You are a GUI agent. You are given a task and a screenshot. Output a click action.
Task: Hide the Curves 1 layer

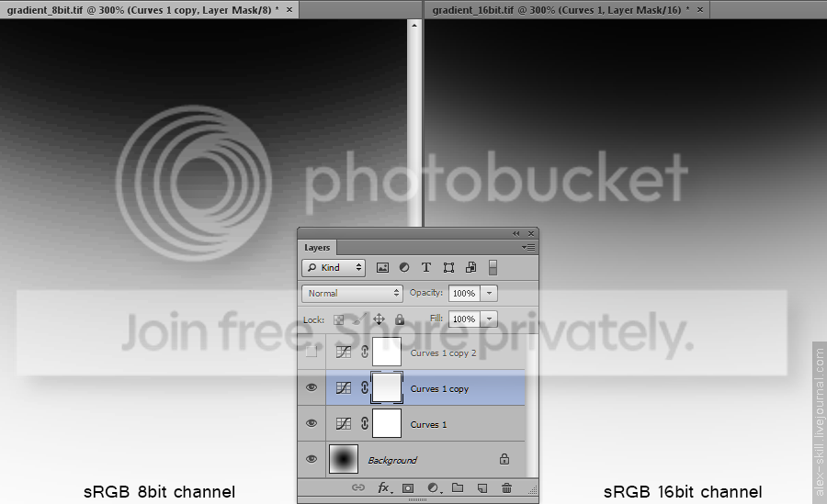[x=312, y=423]
